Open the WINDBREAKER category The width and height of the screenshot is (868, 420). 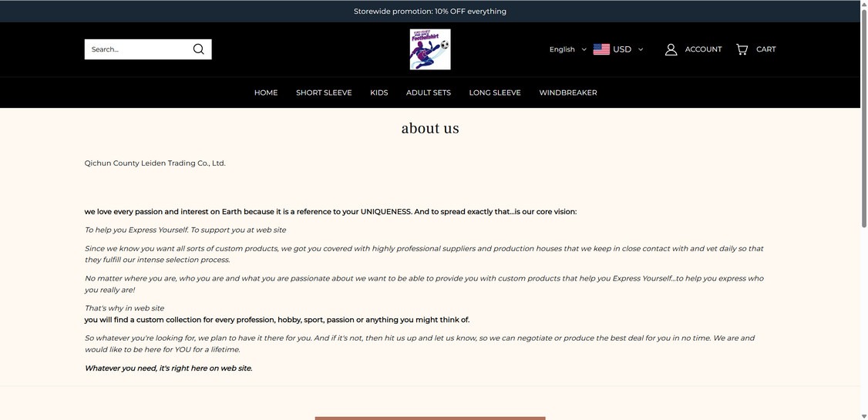point(568,92)
